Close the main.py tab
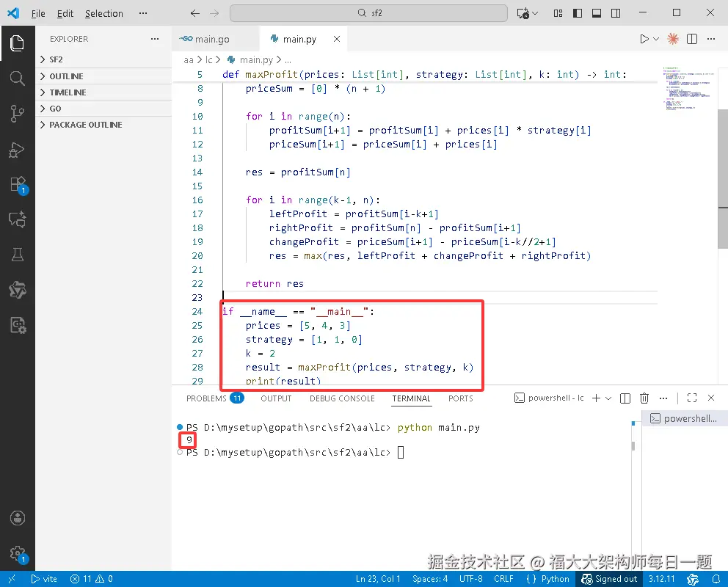This screenshot has height=587, width=728. tap(337, 39)
